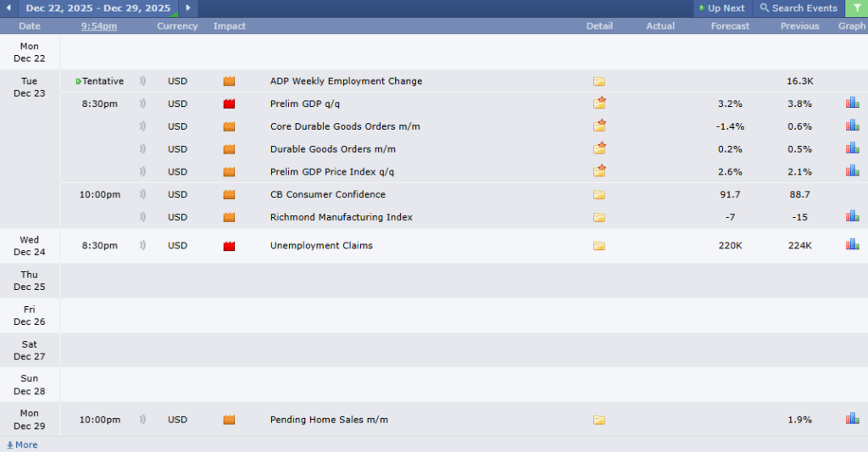Go to previous week arrow
This screenshot has width=868, height=452.
point(8,8)
